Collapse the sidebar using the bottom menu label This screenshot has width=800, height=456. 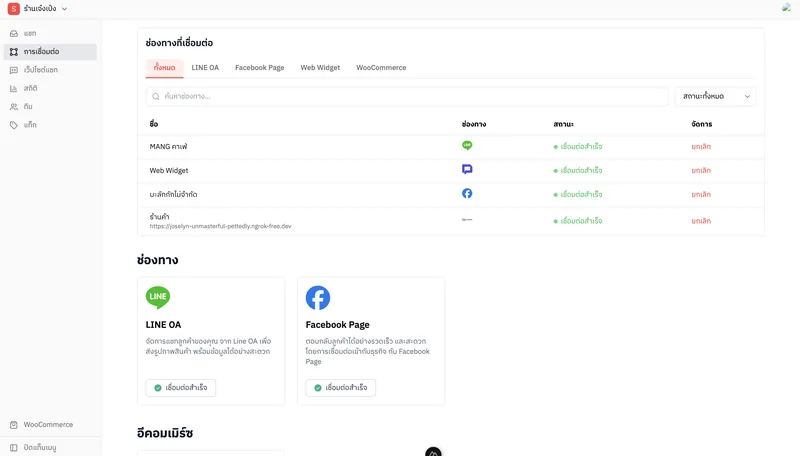tap(40, 448)
